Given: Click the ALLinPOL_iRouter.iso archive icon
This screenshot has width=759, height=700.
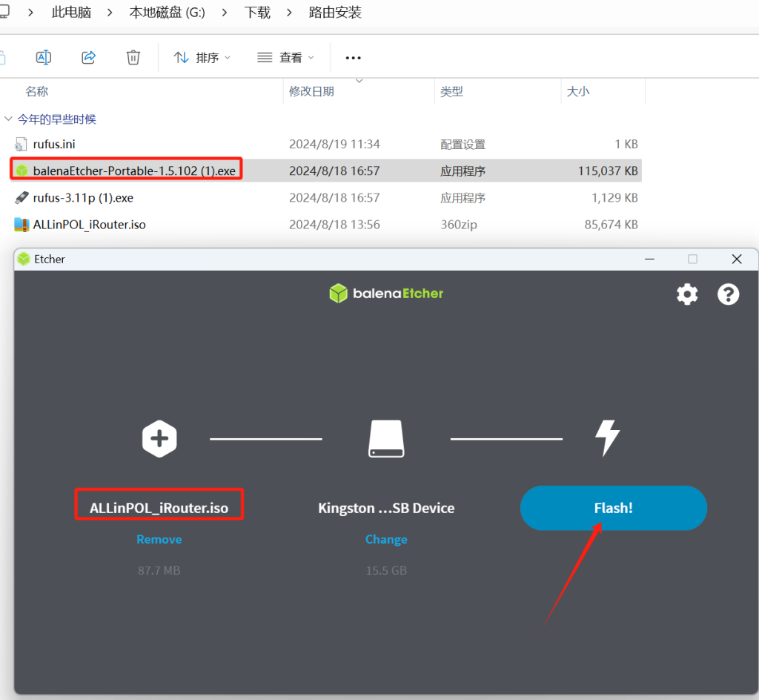Looking at the screenshot, I should (x=21, y=225).
